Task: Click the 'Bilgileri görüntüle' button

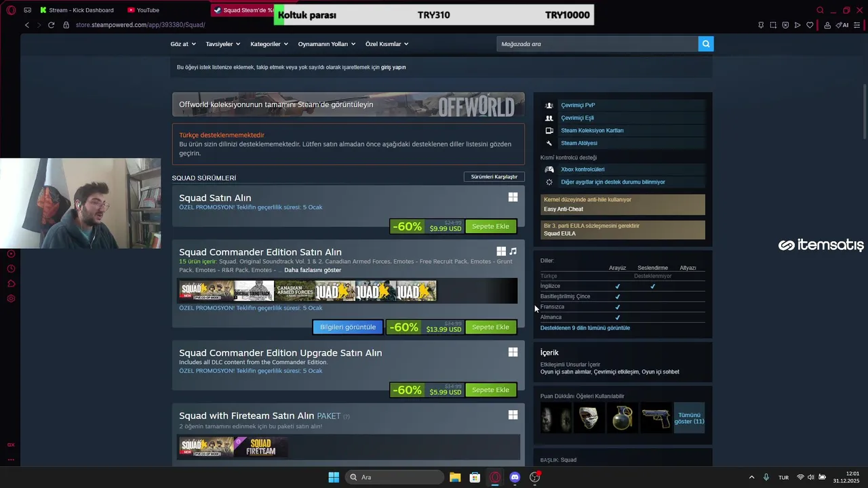Action: click(x=348, y=327)
